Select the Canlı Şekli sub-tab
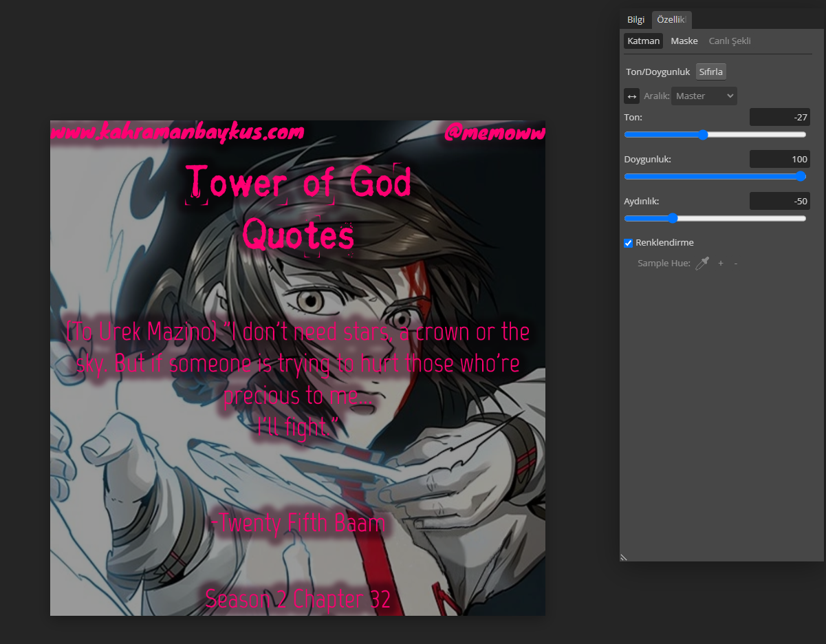Screen dimensions: 826x644 tap(730, 41)
